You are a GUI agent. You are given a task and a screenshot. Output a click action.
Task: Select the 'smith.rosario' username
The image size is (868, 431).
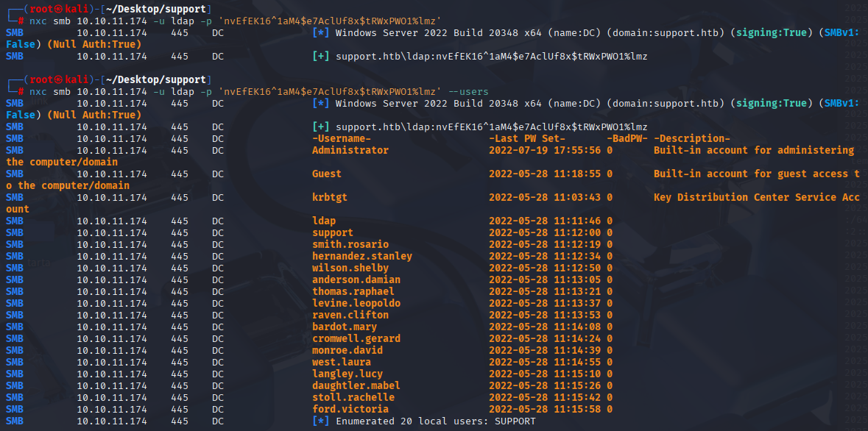[x=350, y=244]
